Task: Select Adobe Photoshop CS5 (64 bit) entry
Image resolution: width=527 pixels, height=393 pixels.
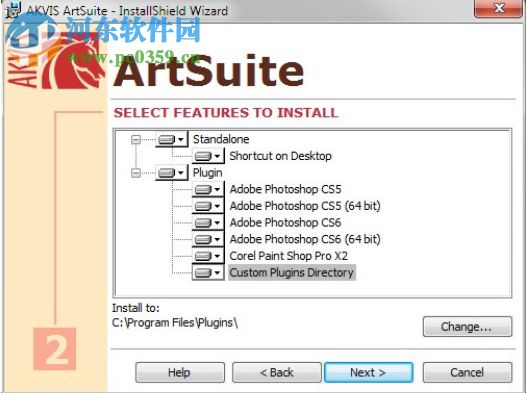Action: (x=305, y=206)
